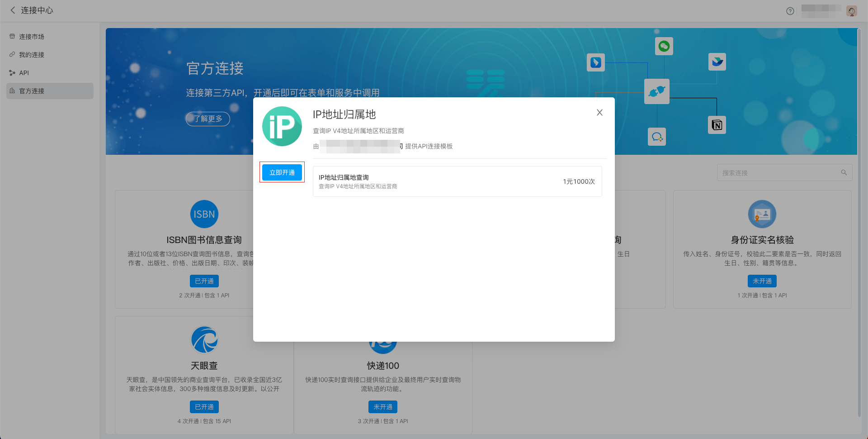Open the help question mark icon
The height and width of the screenshot is (439, 868).
click(790, 11)
